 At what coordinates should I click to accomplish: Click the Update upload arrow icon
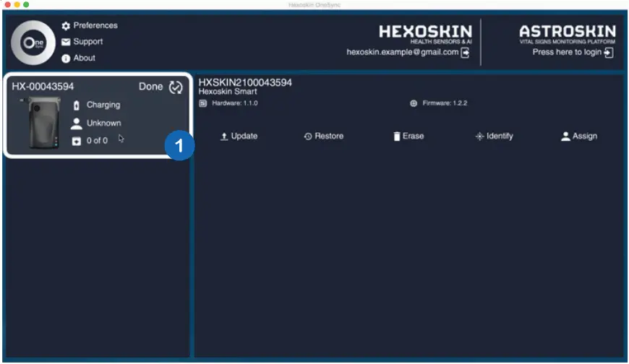point(224,136)
